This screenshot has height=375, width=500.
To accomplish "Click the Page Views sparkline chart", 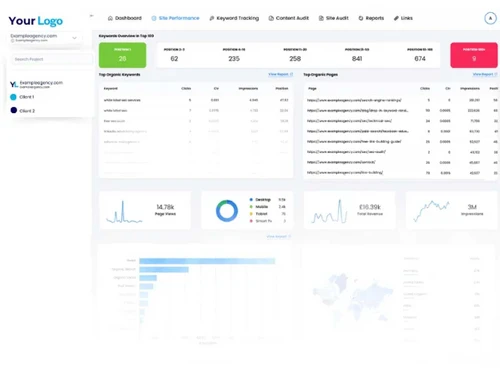I will (124, 212).
